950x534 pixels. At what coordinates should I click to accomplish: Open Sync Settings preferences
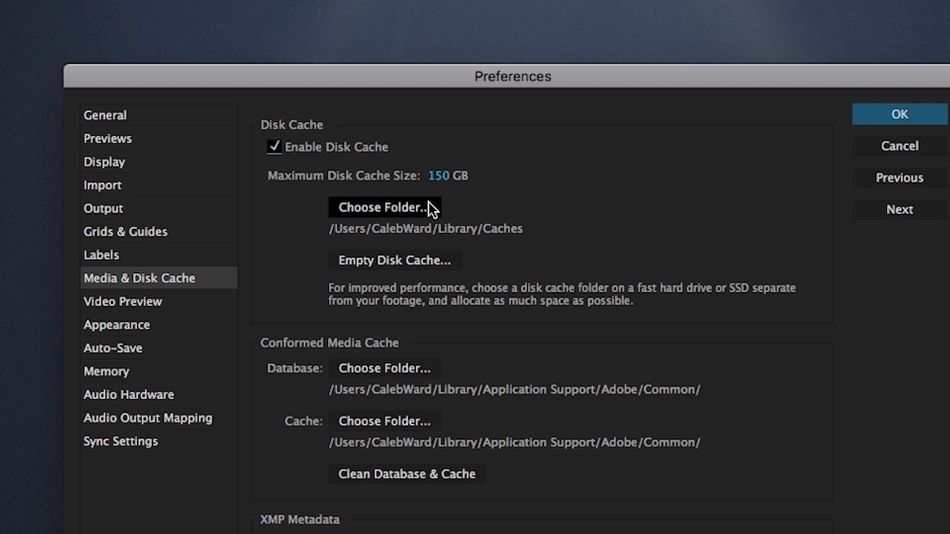121,441
